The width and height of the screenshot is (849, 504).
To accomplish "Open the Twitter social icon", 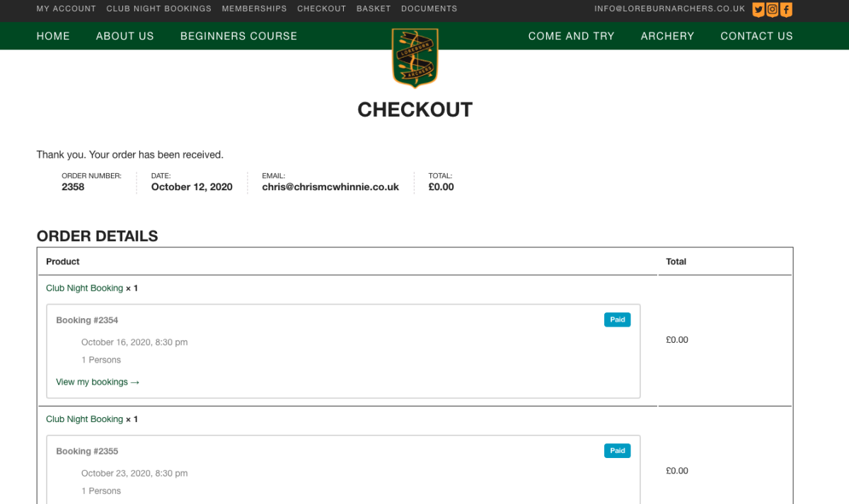I will [x=758, y=10].
